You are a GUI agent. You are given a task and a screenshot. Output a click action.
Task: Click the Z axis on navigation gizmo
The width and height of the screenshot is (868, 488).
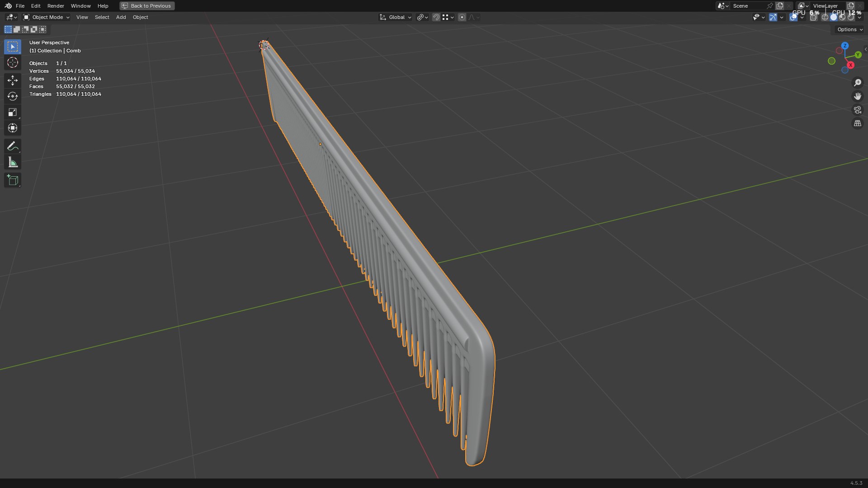click(845, 46)
